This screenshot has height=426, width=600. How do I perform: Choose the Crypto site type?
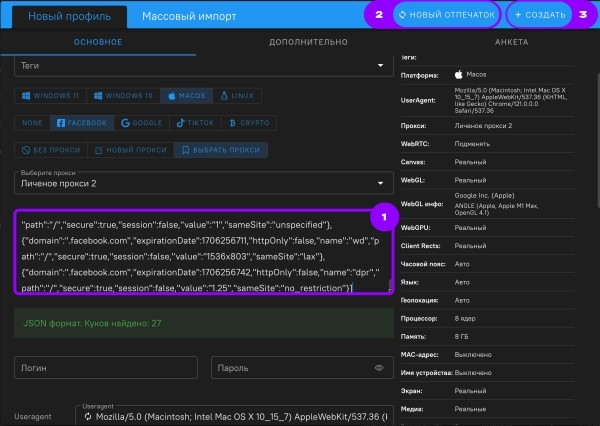tap(251, 123)
